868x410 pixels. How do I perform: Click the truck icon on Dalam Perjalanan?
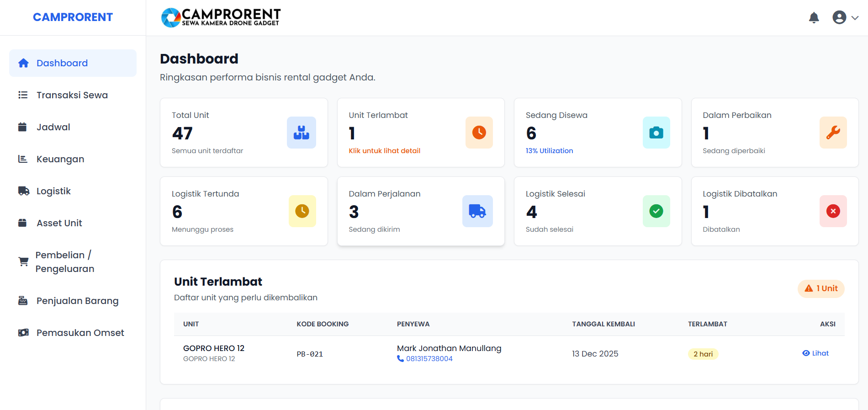click(477, 211)
